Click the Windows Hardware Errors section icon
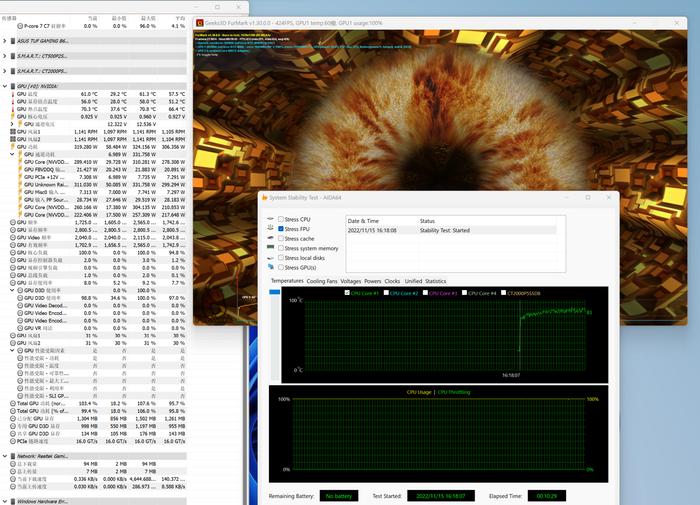This screenshot has width=700, height=505. 12,501
